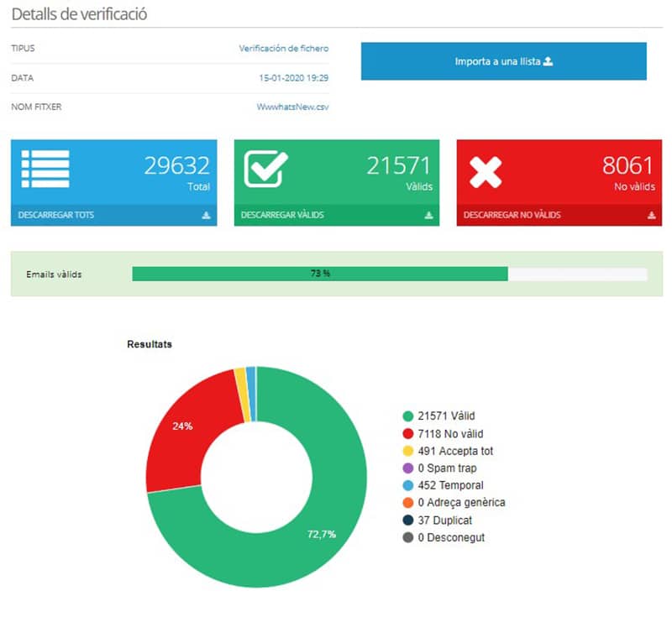Click the 37 Duplicat legend label

pos(445,520)
